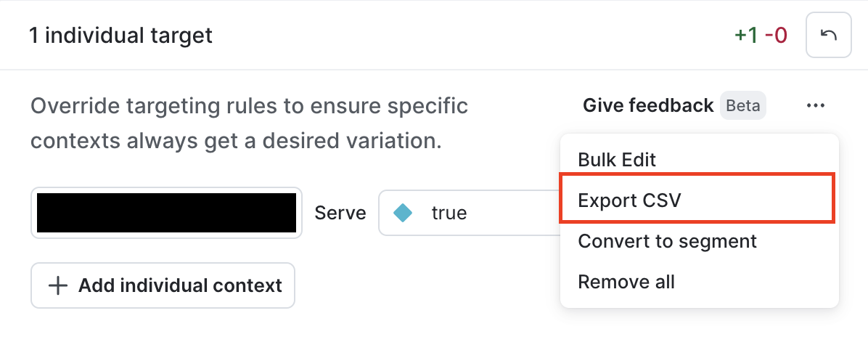This screenshot has height=337, width=868.
Task: Click the "contexts always get a desired variation" line
Action: (236, 140)
